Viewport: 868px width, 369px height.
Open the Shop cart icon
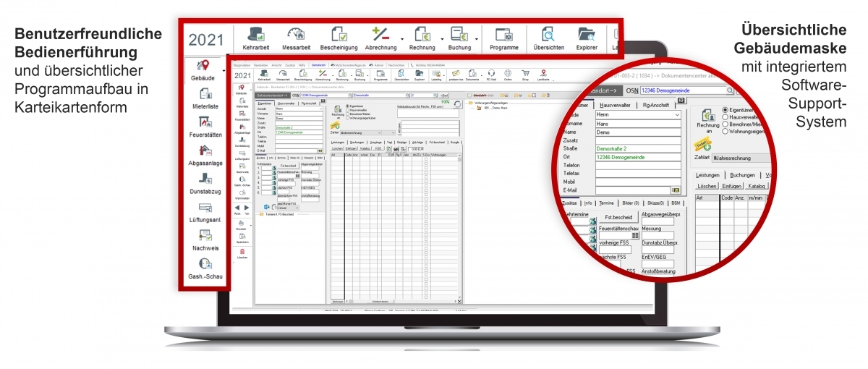(526, 74)
